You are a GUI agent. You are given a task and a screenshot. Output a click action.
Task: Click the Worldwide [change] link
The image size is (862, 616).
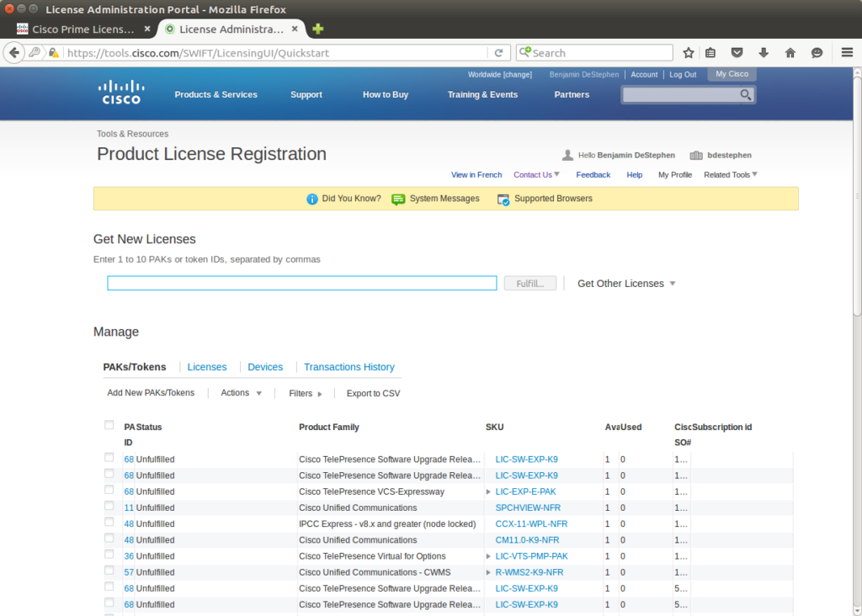pyautogui.click(x=500, y=75)
